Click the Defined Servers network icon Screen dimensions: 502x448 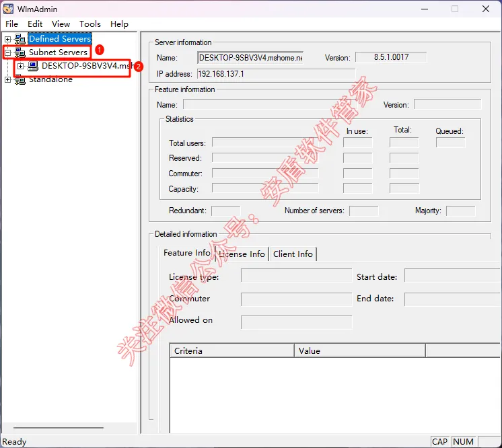pos(20,39)
